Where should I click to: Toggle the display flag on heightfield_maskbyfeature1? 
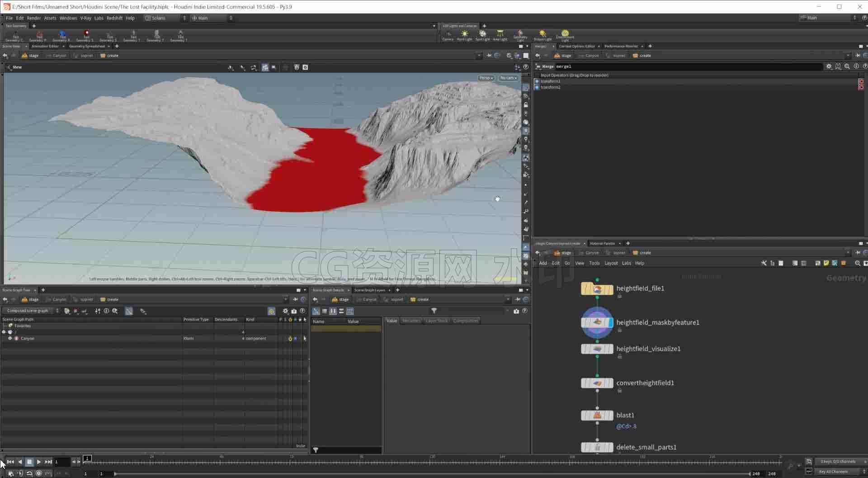click(x=611, y=322)
